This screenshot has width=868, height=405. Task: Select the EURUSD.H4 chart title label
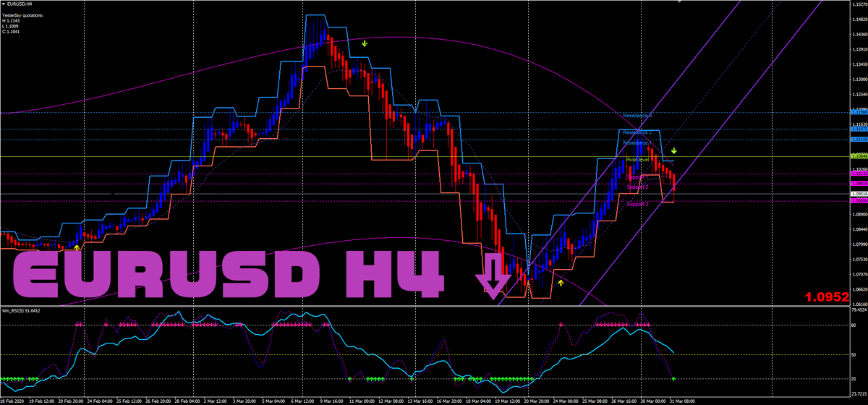coord(20,4)
